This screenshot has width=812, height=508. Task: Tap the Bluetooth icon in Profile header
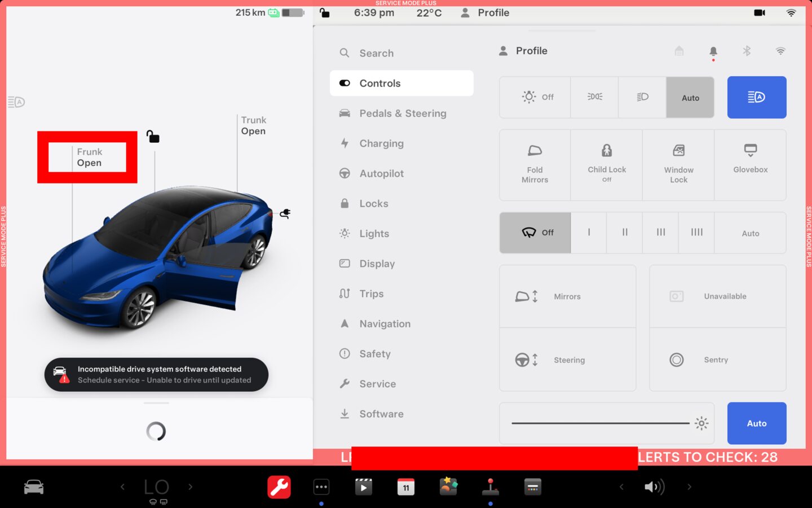coord(747,51)
